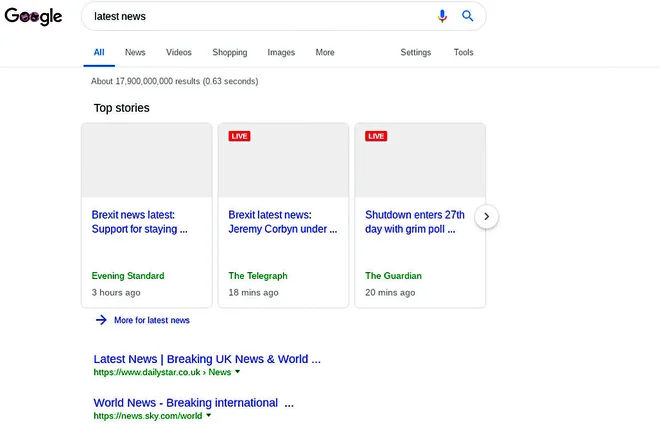This screenshot has width=660, height=440.
Task: Open the More search categories menu
Action: (325, 52)
